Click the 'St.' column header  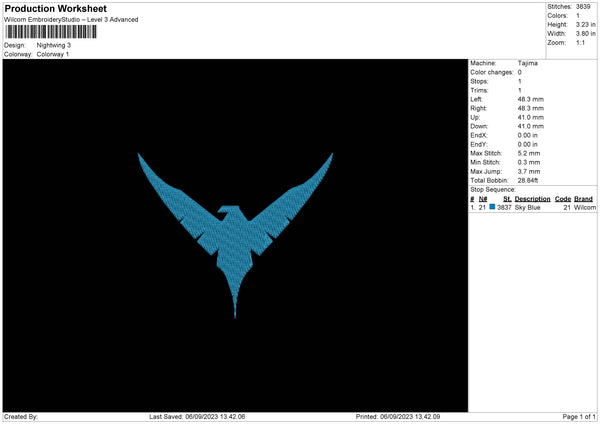pyautogui.click(x=507, y=199)
